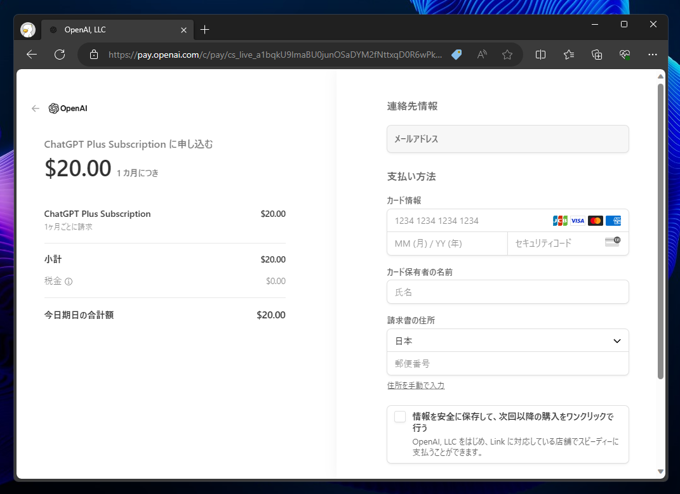The height and width of the screenshot is (494, 680).
Task: Open Browser essentials heart icon
Action: click(x=624, y=55)
